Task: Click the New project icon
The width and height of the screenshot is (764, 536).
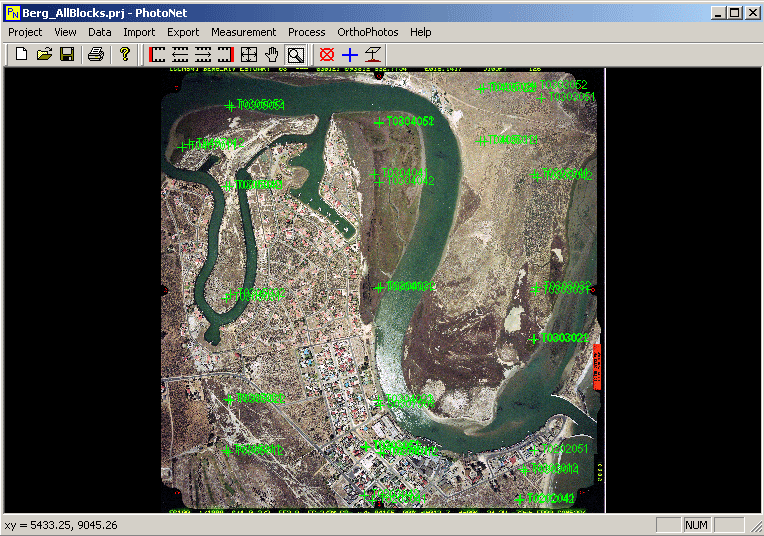Action: pyautogui.click(x=21, y=54)
